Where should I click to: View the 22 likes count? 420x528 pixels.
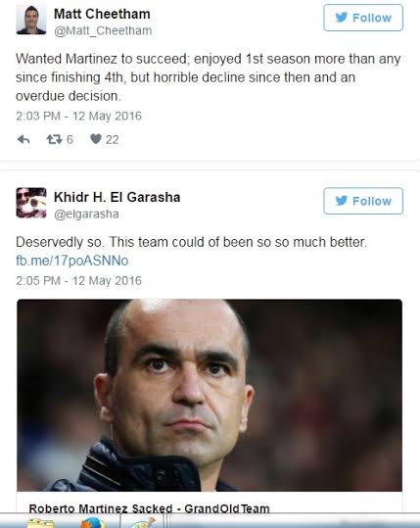(x=112, y=139)
